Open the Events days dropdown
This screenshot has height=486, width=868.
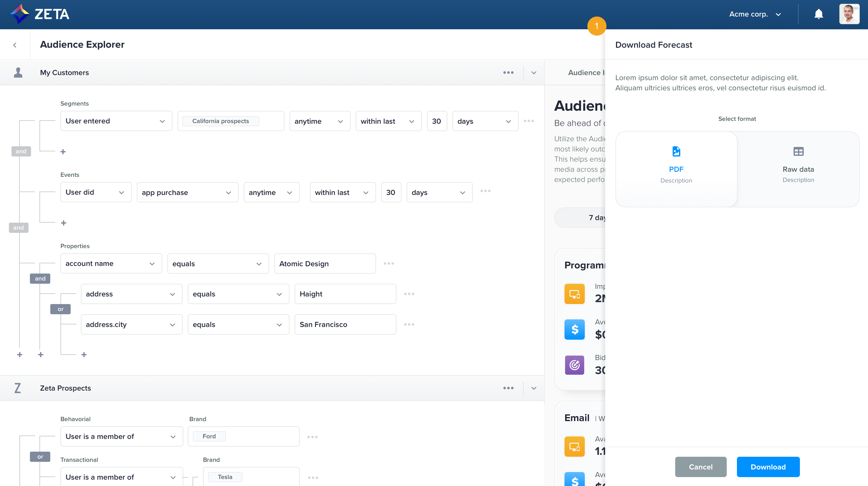439,192
